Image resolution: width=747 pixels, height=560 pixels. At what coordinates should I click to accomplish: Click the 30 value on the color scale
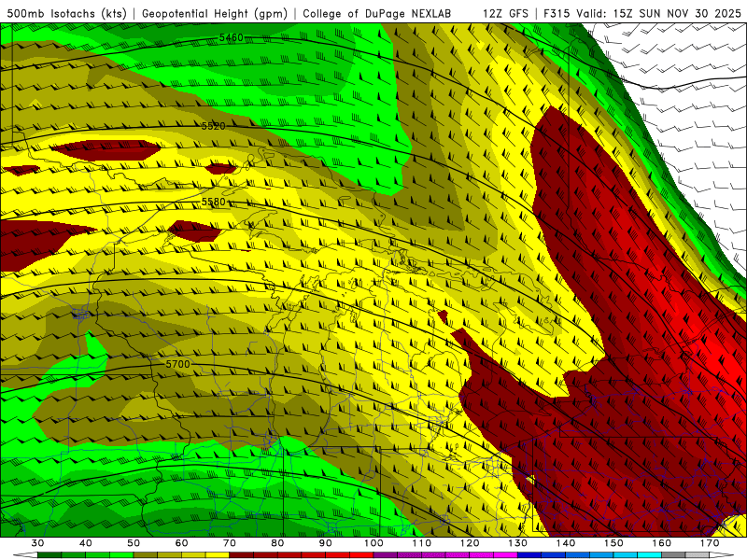coord(37,543)
